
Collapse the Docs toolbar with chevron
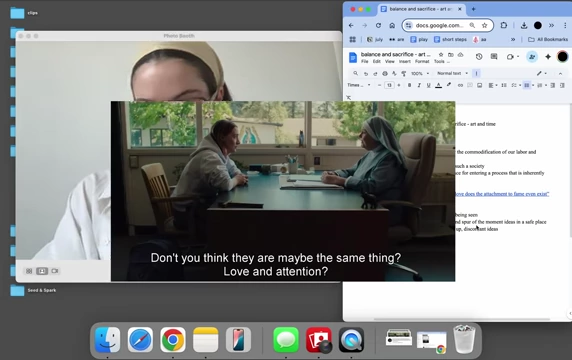(560, 73)
